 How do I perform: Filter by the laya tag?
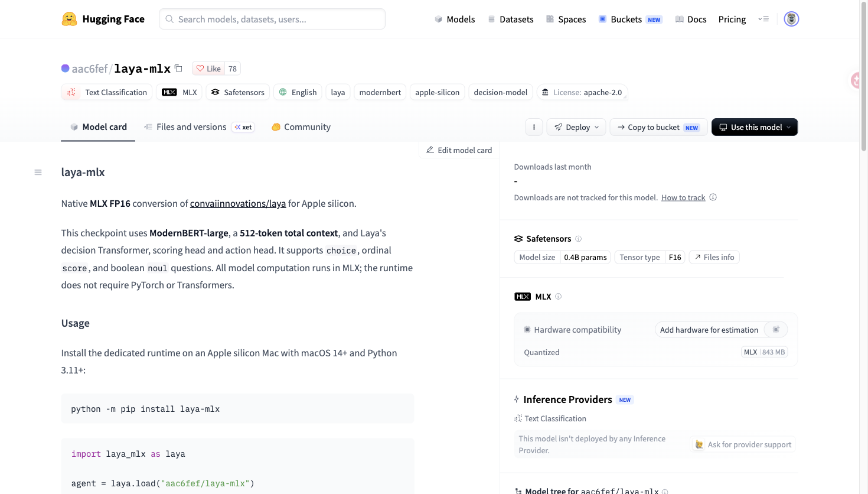338,92
